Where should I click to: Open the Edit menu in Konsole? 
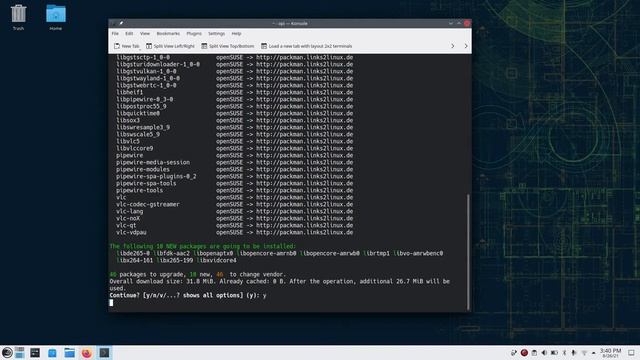[129, 33]
